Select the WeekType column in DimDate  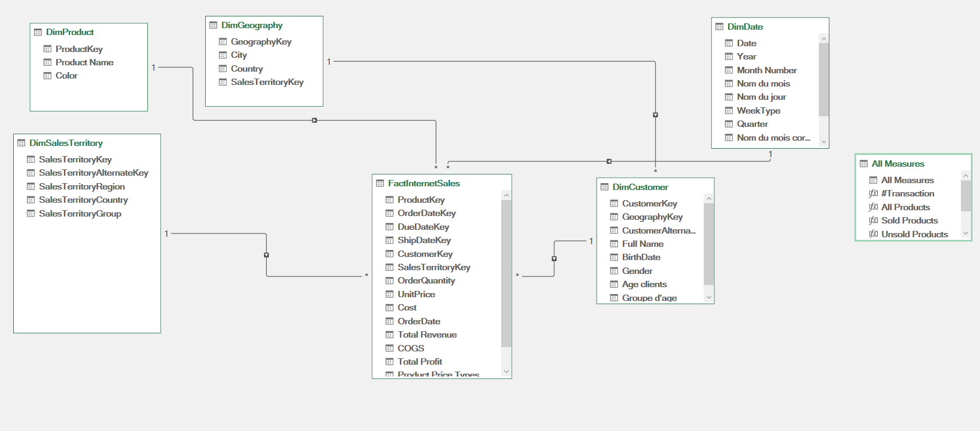758,111
